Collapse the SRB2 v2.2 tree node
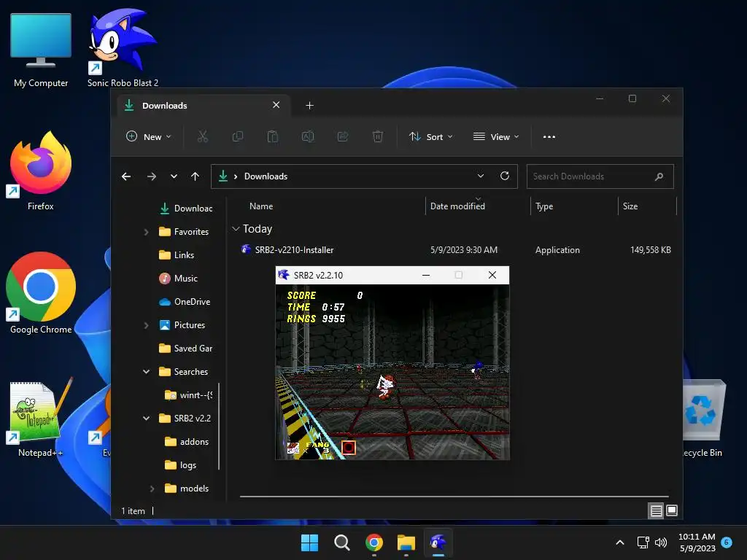Screen dimensions: 747x560 [x=146, y=419]
